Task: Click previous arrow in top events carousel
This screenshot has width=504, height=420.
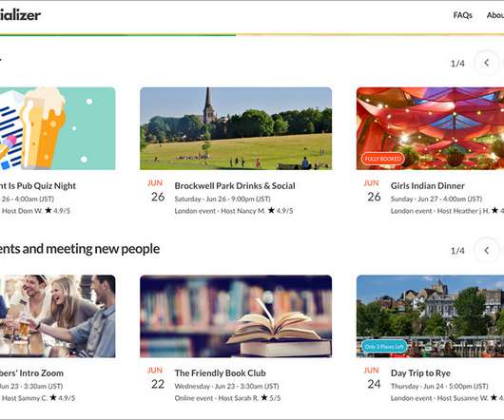Action: click(x=487, y=63)
